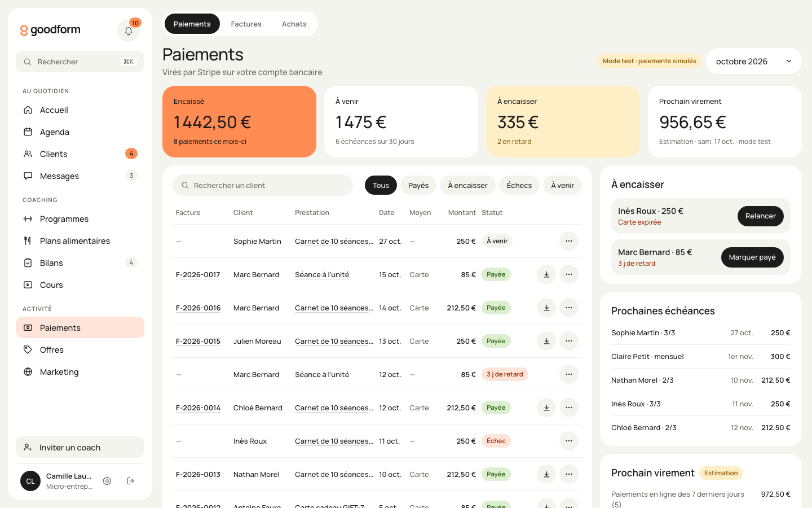
Task: Filter payments by À encaisser
Action: point(467,185)
